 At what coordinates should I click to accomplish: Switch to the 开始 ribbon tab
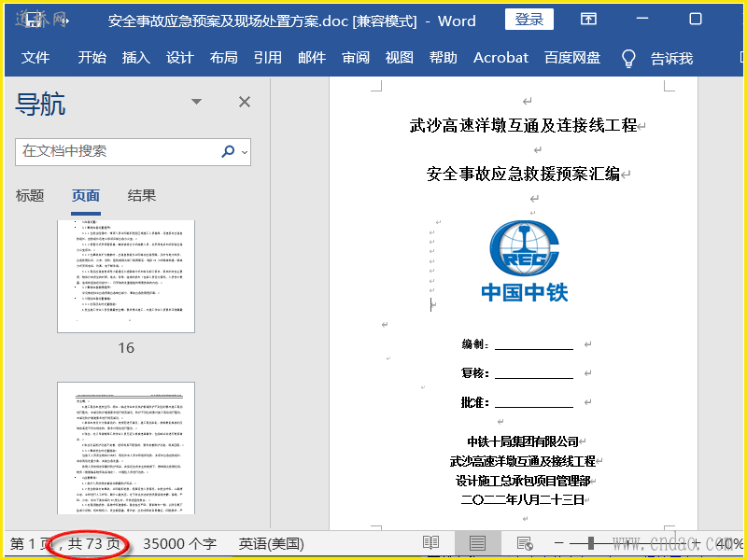click(92, 58)
